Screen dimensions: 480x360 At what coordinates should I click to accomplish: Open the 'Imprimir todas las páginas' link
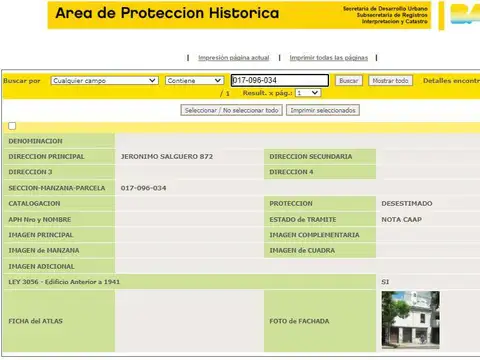click(329, 58)
